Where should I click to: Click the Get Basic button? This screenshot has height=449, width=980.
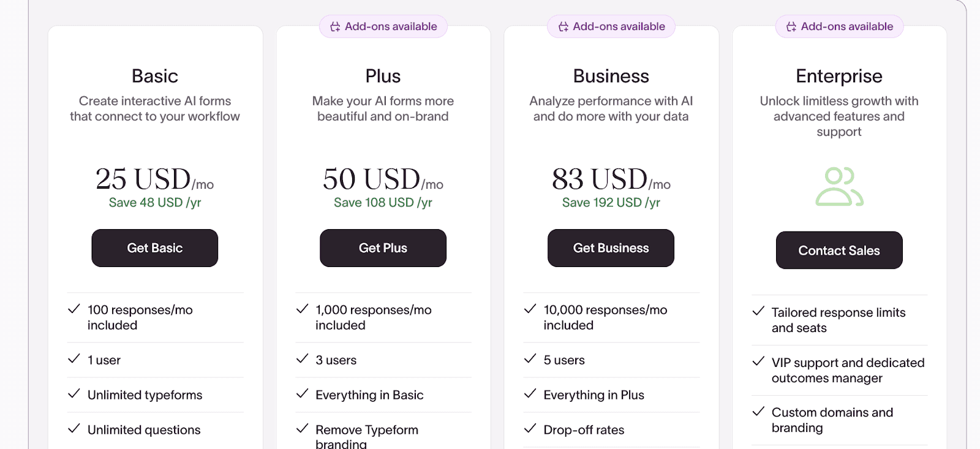(154, 248)
